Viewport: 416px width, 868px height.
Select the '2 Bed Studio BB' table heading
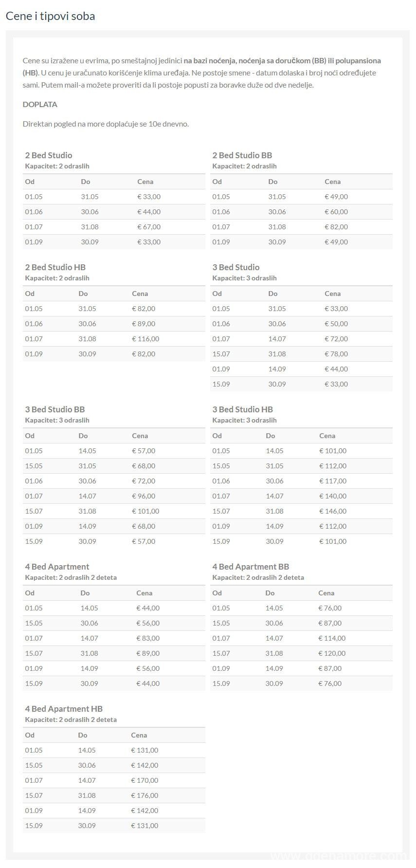(242, 155)
